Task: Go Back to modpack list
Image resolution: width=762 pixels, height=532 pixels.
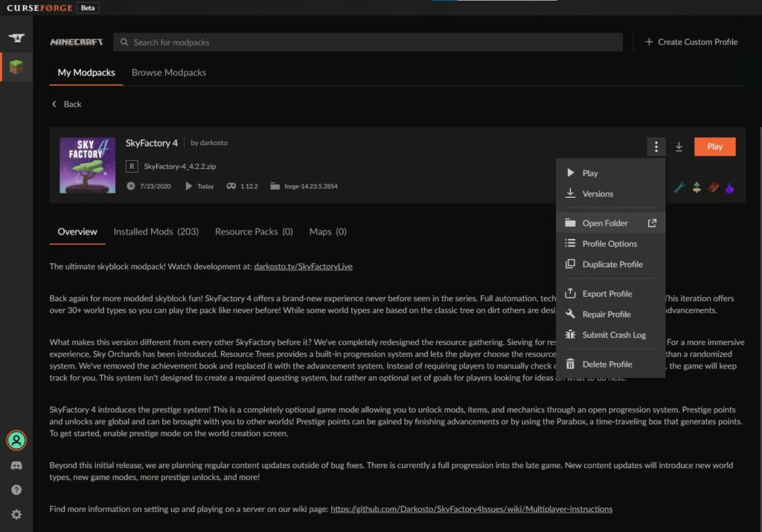Action: coord(66,104)
